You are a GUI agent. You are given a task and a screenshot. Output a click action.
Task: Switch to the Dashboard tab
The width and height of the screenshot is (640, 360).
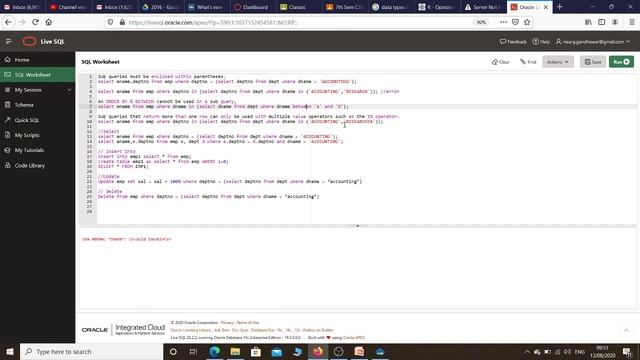252,7
